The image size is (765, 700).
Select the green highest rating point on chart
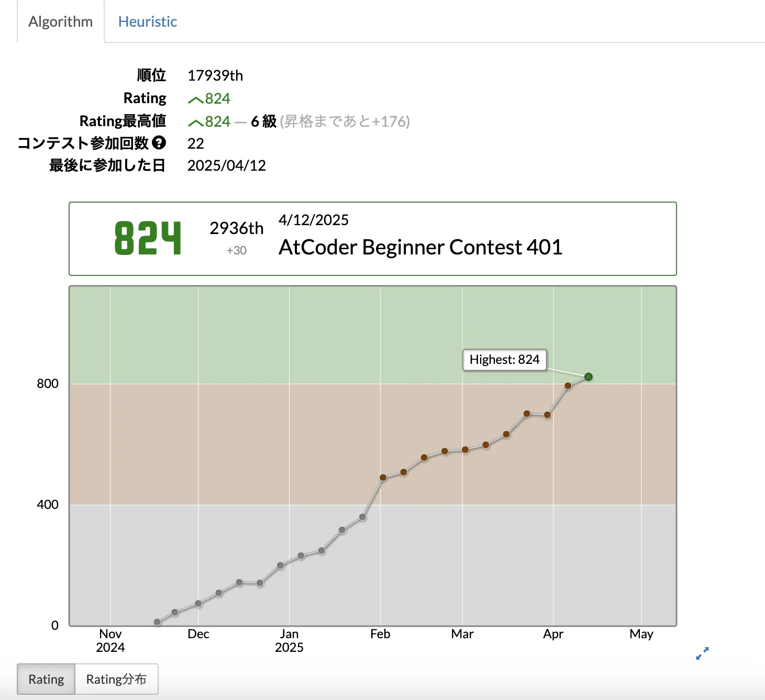click(x=588, y=376)
